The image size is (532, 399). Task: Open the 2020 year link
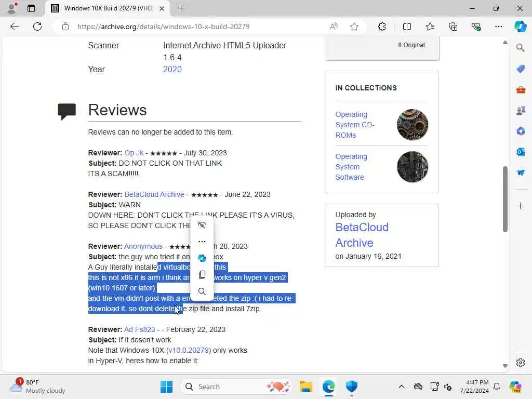pos(172,69)
